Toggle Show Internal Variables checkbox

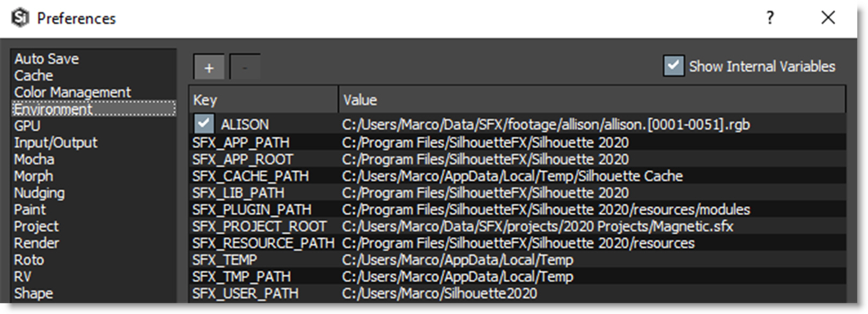[x=673, y=66]
